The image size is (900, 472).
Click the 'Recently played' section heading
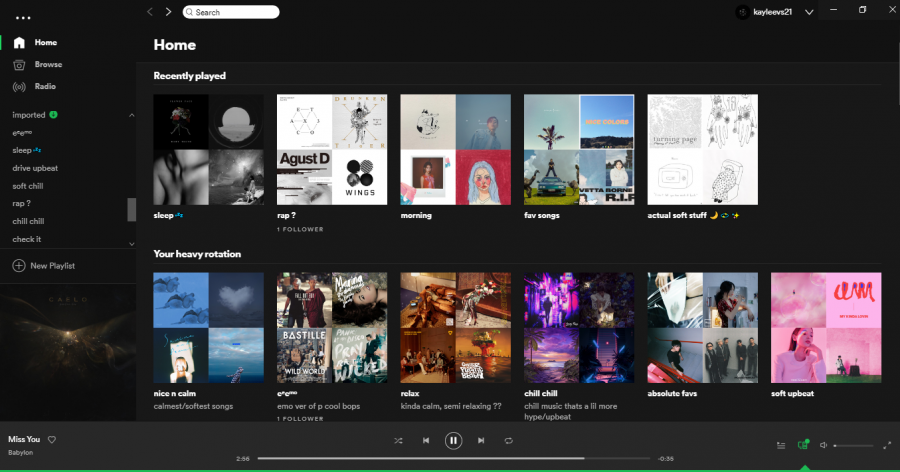(189, 76)
